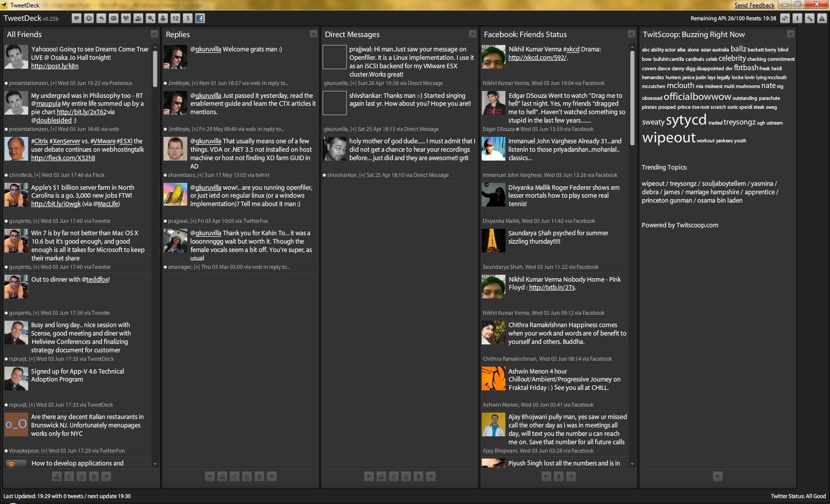Click the #XenServer hashtag link
The height and width of the screenshot is (504, 830).
coord(65,141)
